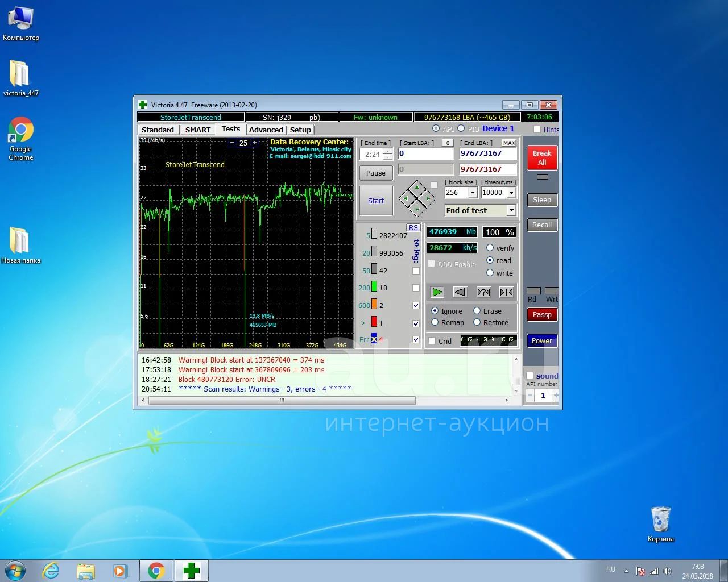728x582 pixels.
Task: Click the orange 600 ms block indicator
Action: coord(374,305)
